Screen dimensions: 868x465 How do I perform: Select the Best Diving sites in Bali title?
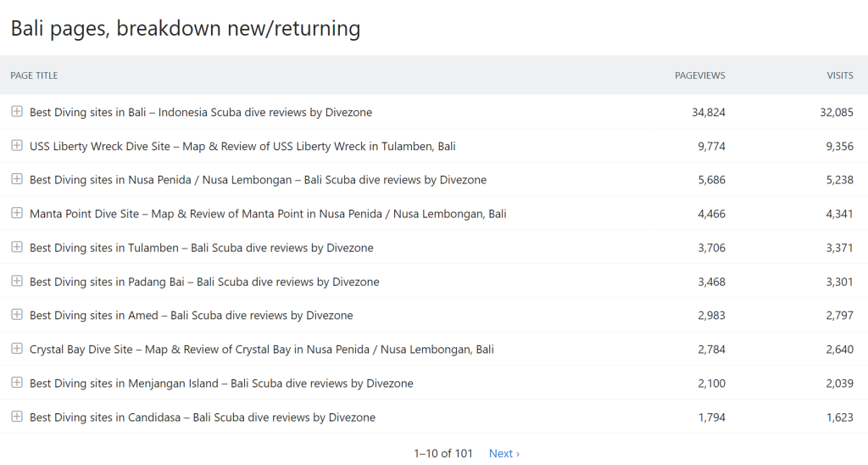pos(201,112)
